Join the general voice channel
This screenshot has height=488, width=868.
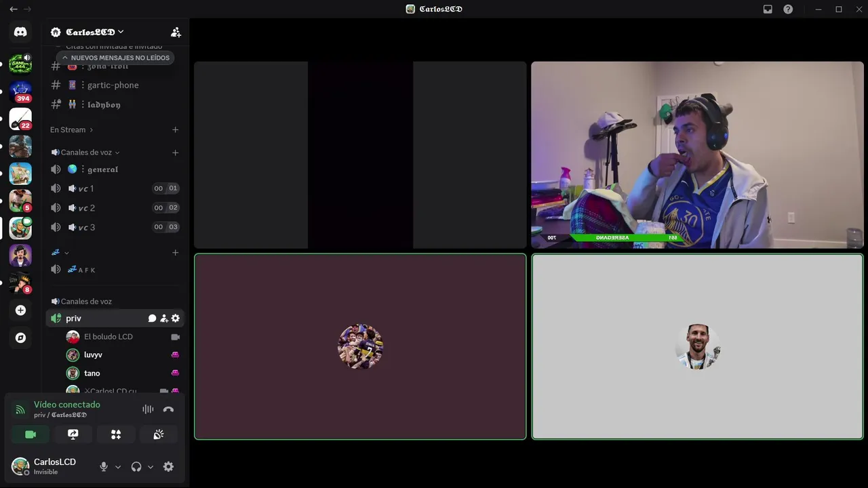coord(115,169)
